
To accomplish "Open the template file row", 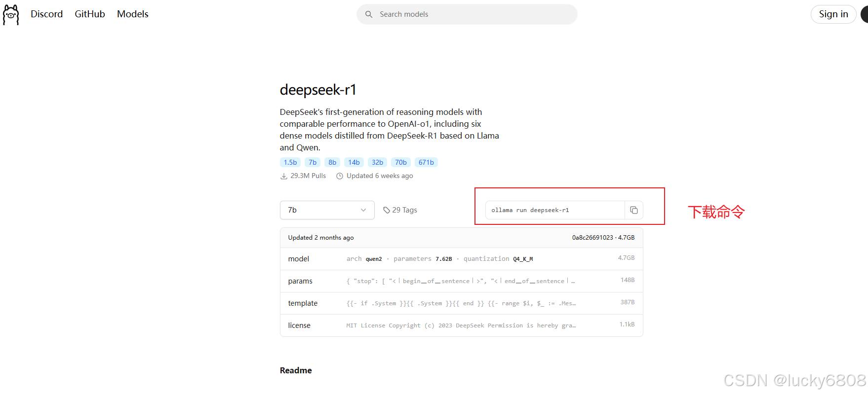I will coord(461,303).
